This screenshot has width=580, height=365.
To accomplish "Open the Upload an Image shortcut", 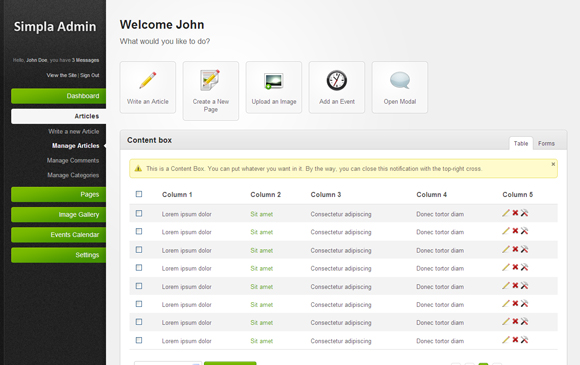I will (274, 87).
